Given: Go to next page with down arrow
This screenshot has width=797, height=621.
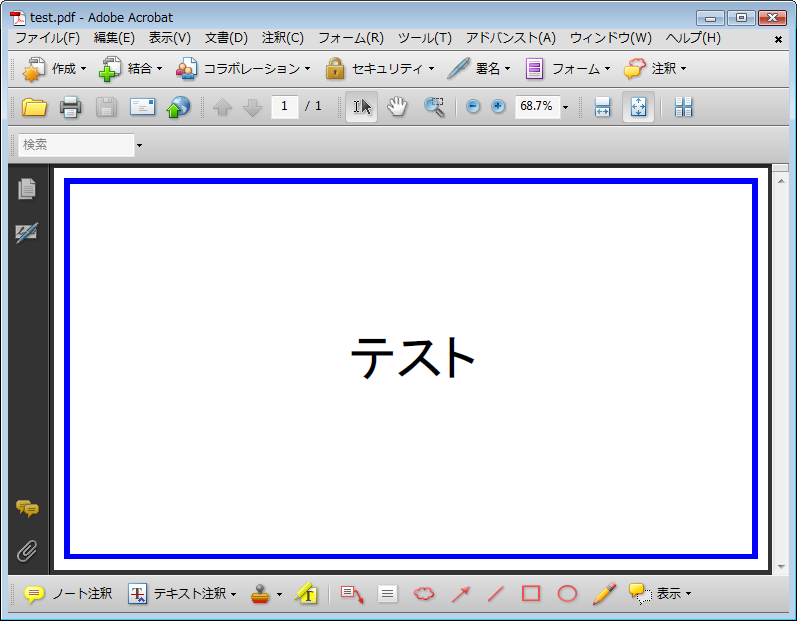Looking at the screenshot, I should [253, 107].
